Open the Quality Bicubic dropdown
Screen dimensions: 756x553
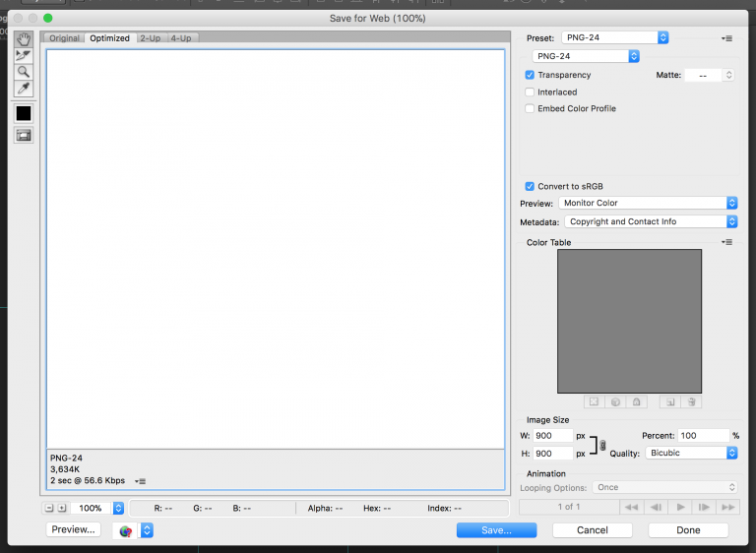691,453
